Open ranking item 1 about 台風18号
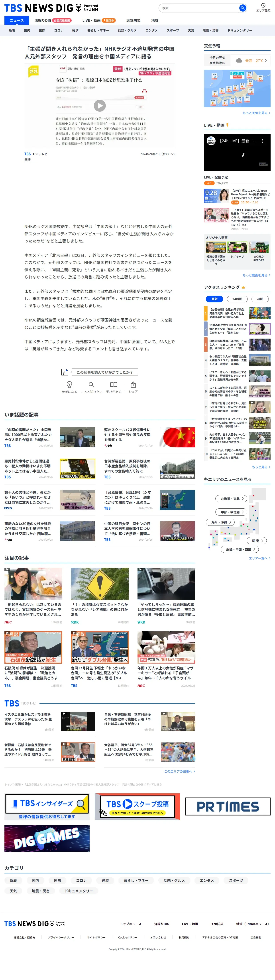This screenshot has height=980, width=275. 237,313
